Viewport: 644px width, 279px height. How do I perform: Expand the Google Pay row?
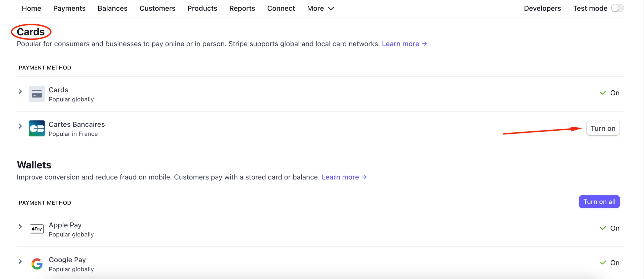[x=20, y=261]
